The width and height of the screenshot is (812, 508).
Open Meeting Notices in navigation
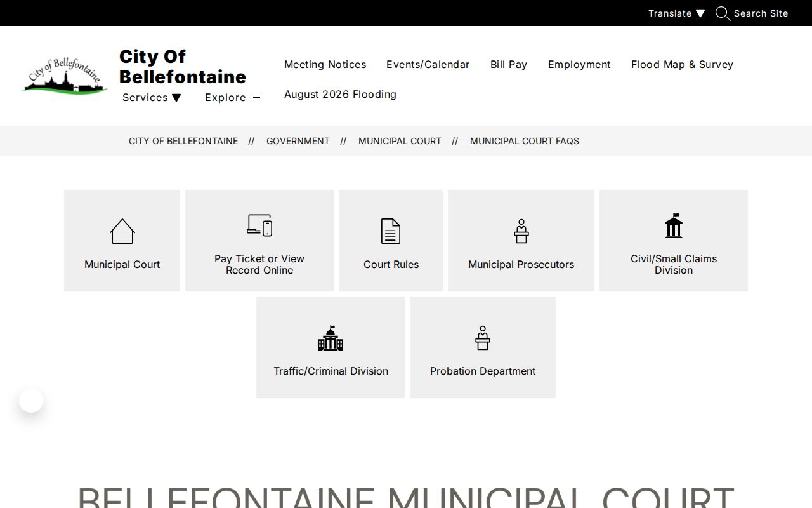coord(325,64)
